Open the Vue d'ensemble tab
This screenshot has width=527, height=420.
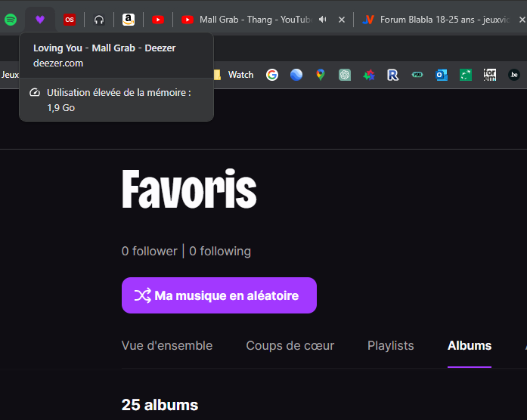click(167, 345)
